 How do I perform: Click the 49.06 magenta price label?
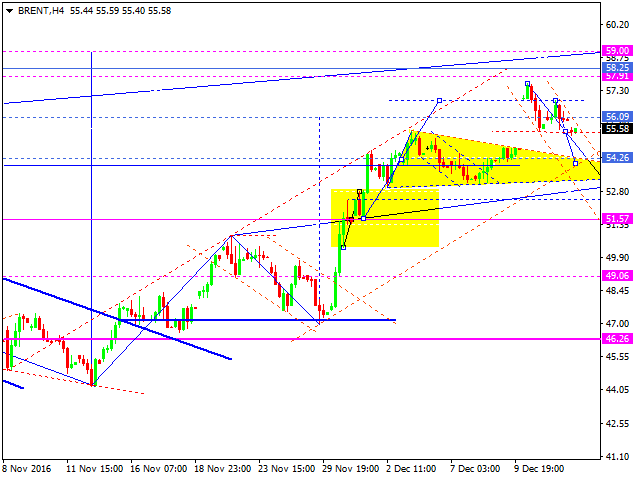(x=617, y=276)
